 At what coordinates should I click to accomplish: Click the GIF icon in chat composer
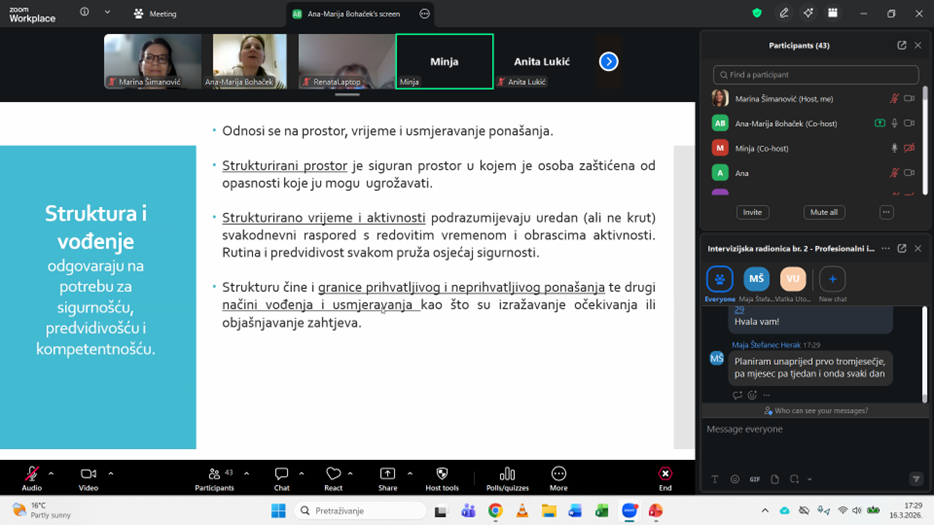755,480
